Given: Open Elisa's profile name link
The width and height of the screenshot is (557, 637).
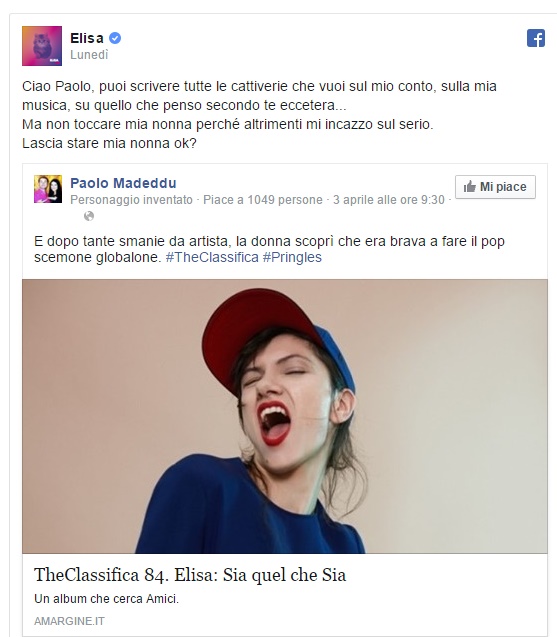Looking at the screenshot, I should coord(87,38).
